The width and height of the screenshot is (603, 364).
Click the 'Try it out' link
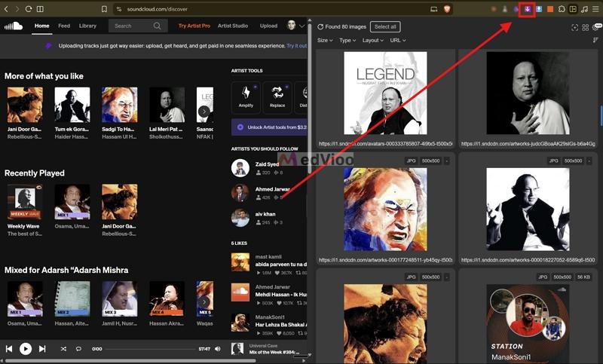point(296,46)
